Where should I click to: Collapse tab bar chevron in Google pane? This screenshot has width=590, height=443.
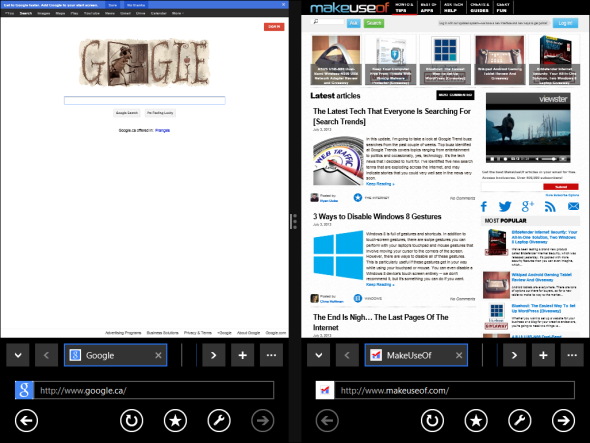18,355
